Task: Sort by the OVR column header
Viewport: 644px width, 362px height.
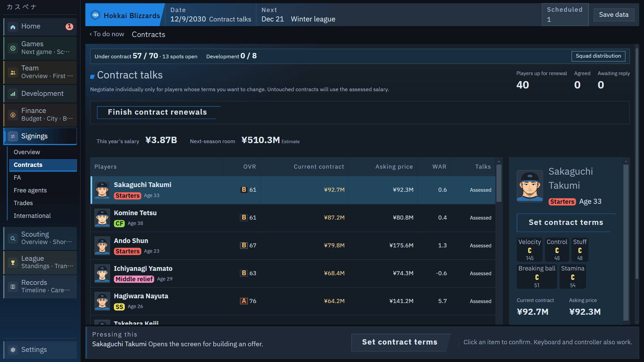Action: pyautogui.click(x=249, y=167)
